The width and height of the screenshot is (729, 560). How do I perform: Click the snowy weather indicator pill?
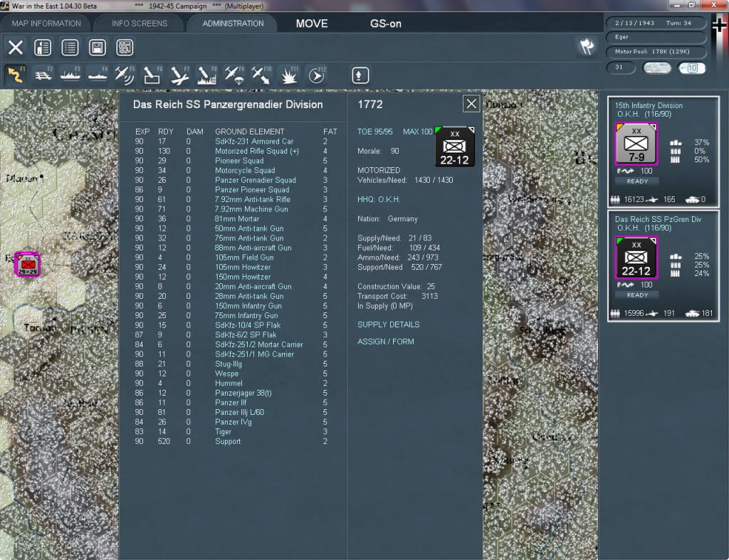pos(656,68)
